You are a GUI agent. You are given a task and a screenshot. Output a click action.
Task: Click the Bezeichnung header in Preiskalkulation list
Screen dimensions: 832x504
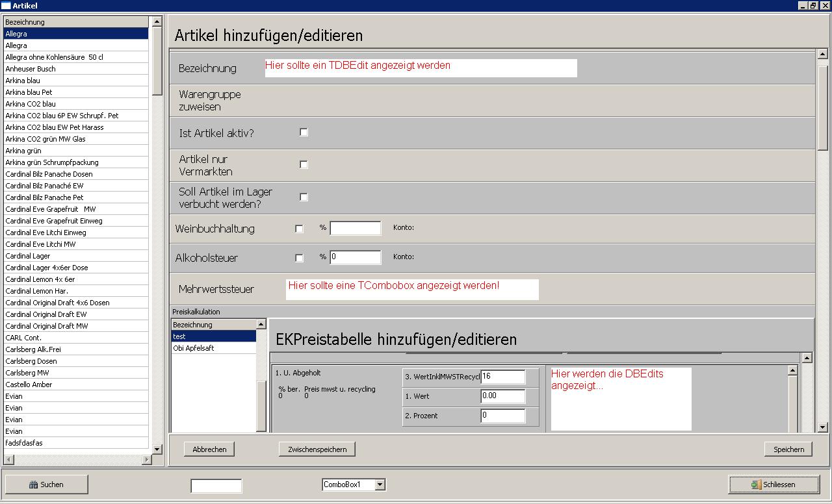[x=213, y=324]
